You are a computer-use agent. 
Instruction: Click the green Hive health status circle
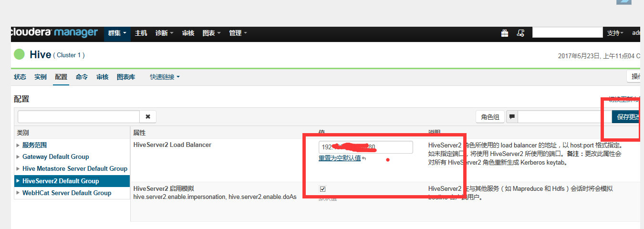(x=19, y=54)
